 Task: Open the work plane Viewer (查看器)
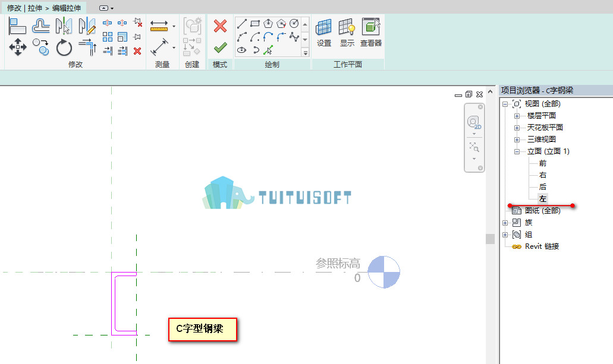pyautogui.click(x=370, y=33)
